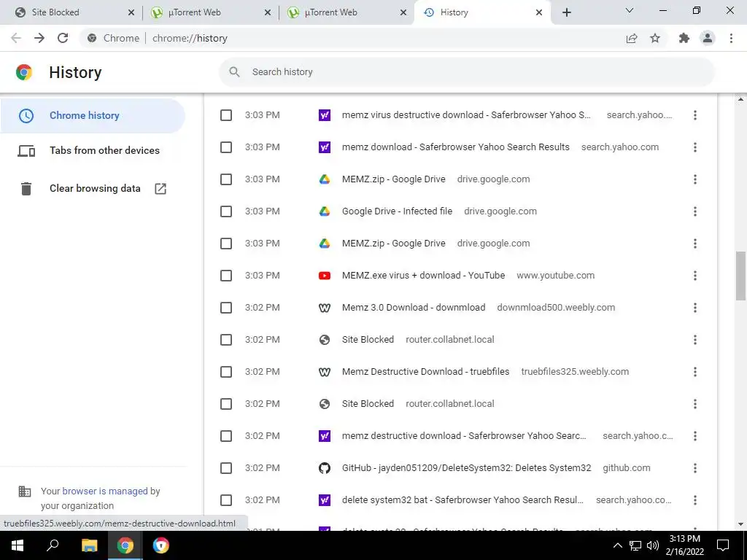The height and width of the screenshot is (560, 747).
Task: Open more actions for memz download entry
Action: (695, 147)
